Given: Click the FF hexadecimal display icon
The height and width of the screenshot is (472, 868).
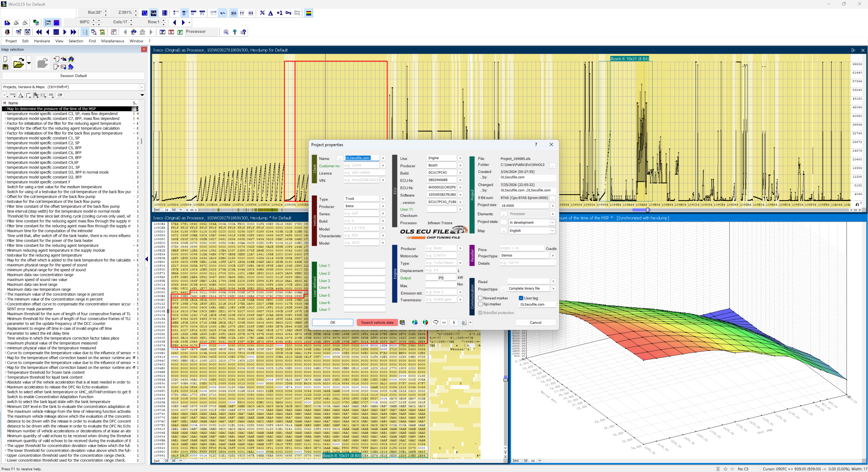Looking at the screenshot, I should coord(242,13).
